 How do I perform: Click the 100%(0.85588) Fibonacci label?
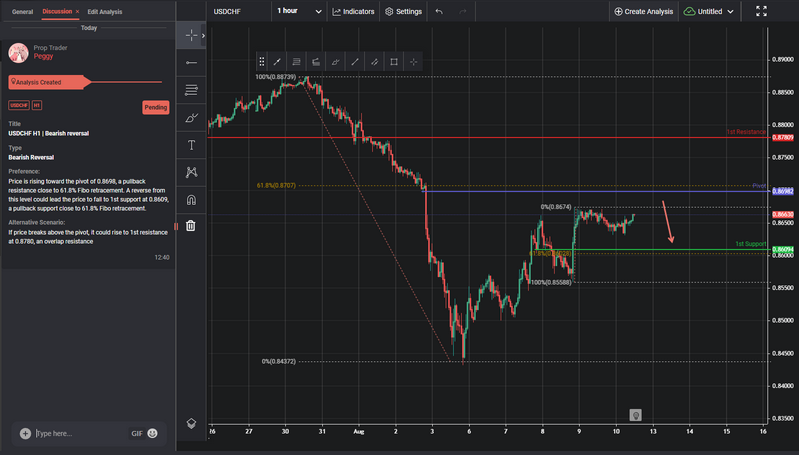pyautogui.click(x=551, y=282)
